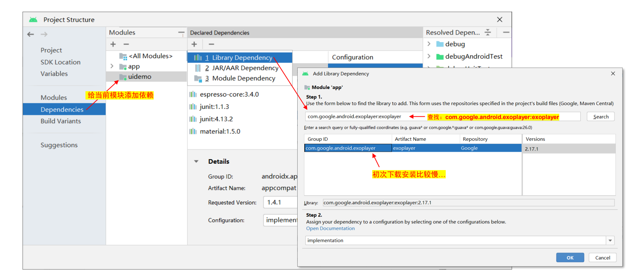Select the junit:4.13.2 dependency
Screen dimensions: 644x279
pos(216,119)
